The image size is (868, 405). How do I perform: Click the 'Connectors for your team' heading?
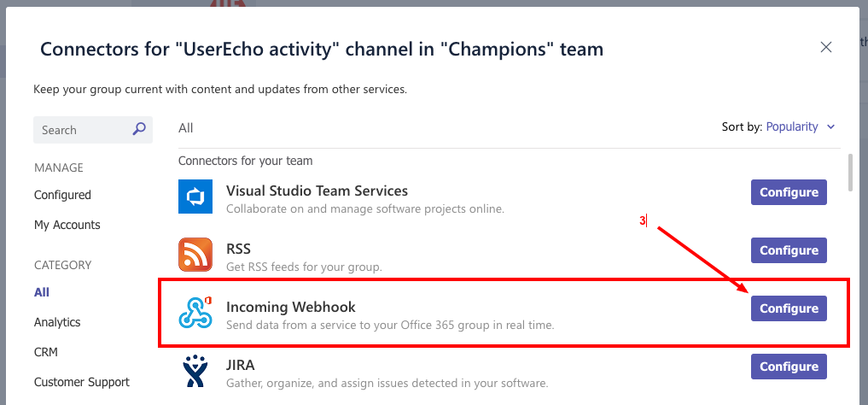point(245,161)
